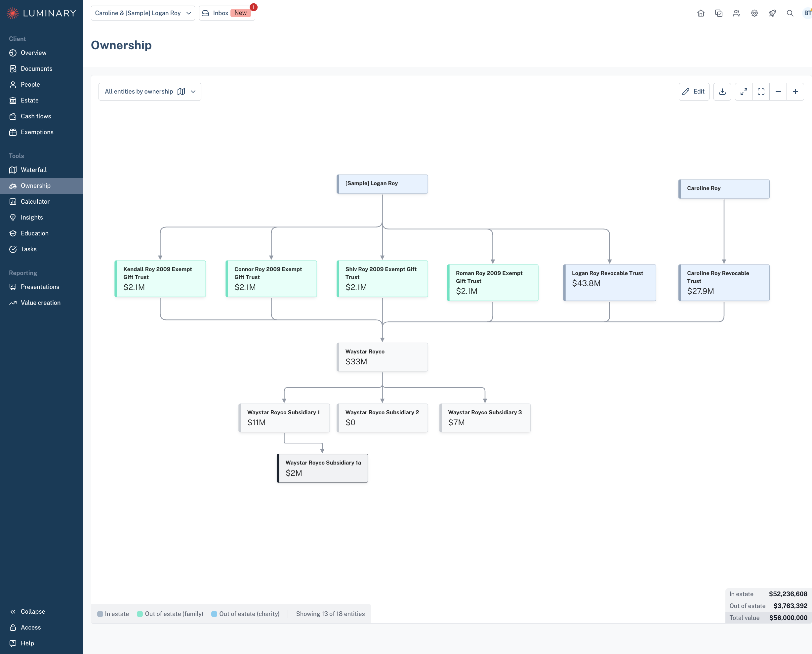Open the task checklist icon in top bar

[x=718, y=13]
